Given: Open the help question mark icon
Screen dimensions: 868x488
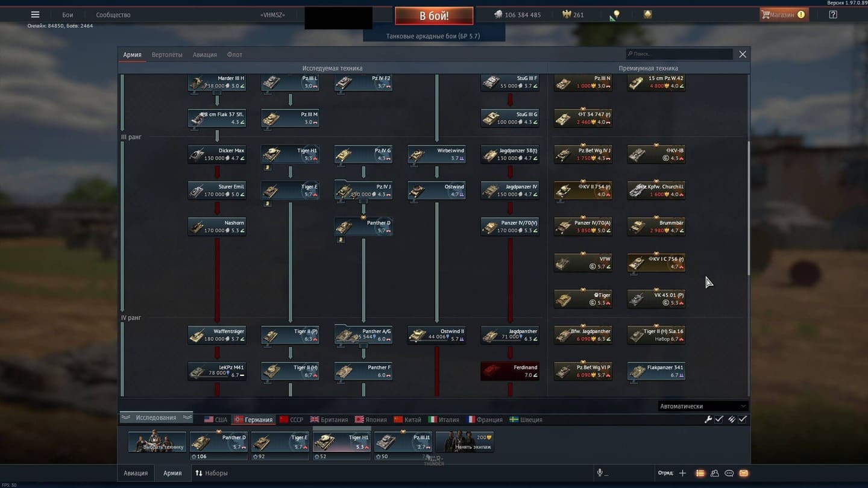Looking at the screenshot, I should click(833, 14).
